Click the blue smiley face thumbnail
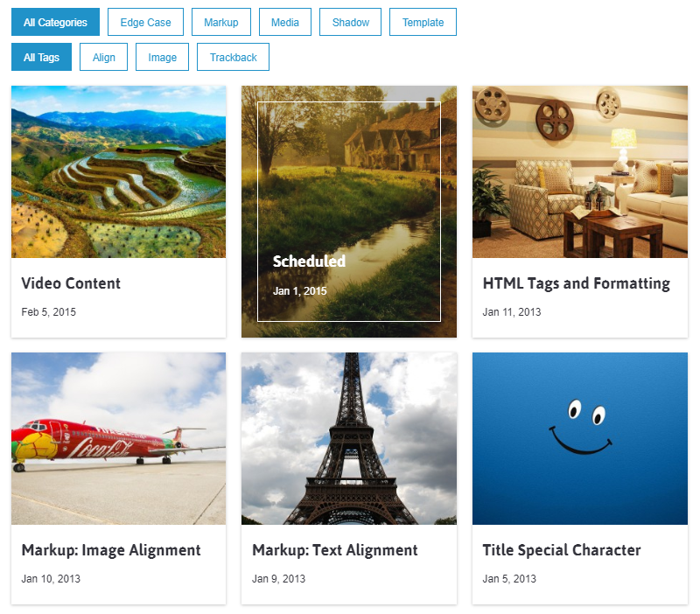Viewport: 700px width, 614px height. click(580, 439)
